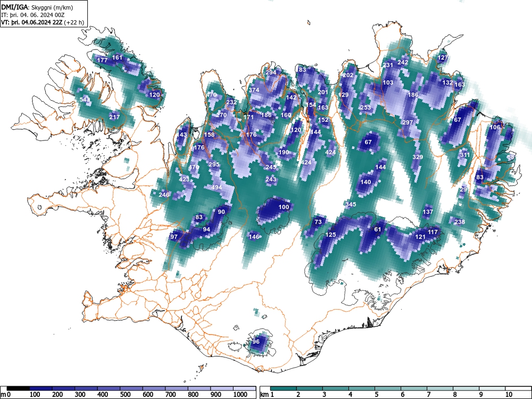Click the '246' visibility value on the map
Viewport: 532px width, 399px height.
(x=164, y=195)
